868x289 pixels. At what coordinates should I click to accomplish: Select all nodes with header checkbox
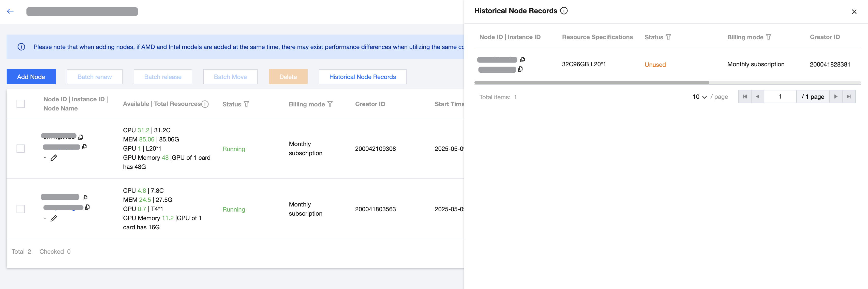pyautogui.click(x=21, y=104)
